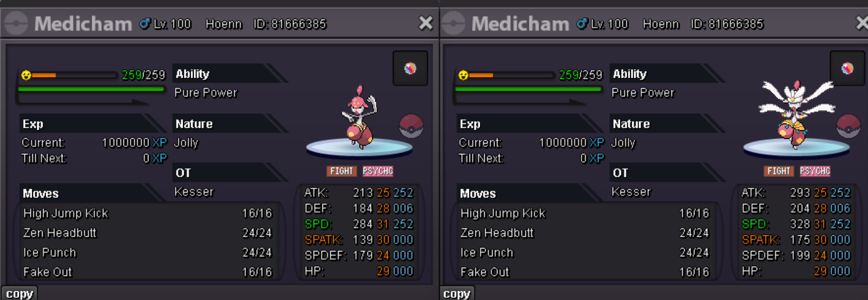Click the Mega Stone item icon in right panel
Viewport: 868px width, 300px height.
[847, 69]
